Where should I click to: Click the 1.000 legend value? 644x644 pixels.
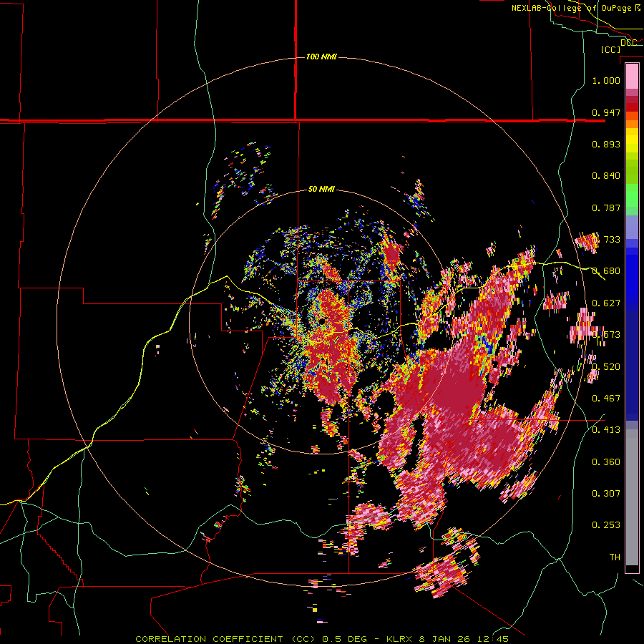[606, 80]
